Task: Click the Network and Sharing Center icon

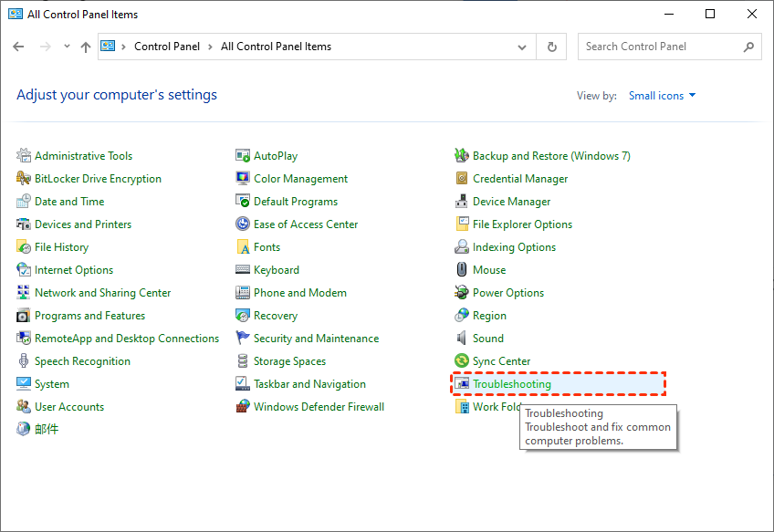Action: pos(24,293)
